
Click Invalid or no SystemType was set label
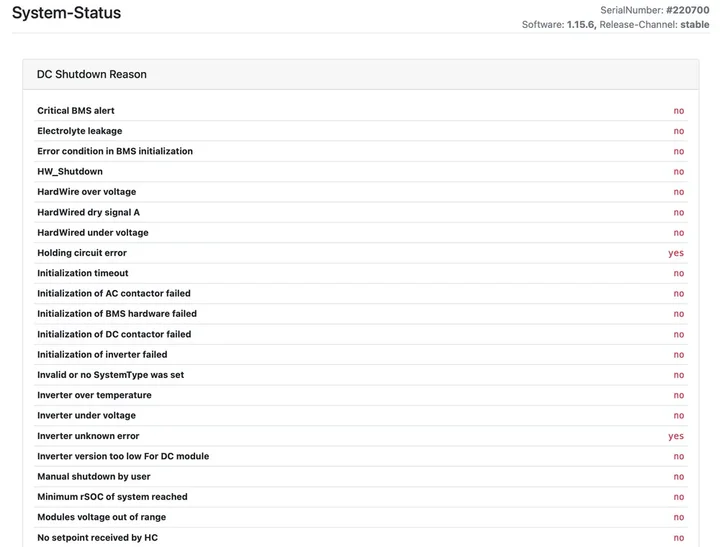pyautogui.click(x=111, y=375)
